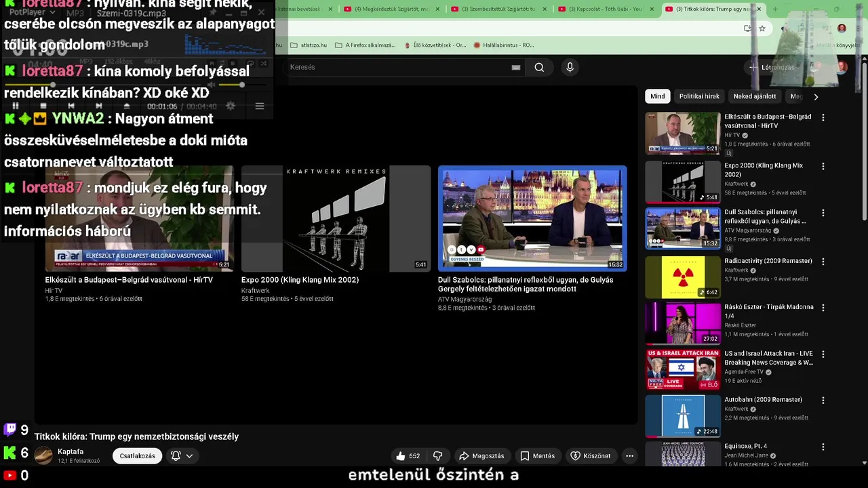Open A Firefox alkalmazá... bookmark folder

[x=365, y=45]
